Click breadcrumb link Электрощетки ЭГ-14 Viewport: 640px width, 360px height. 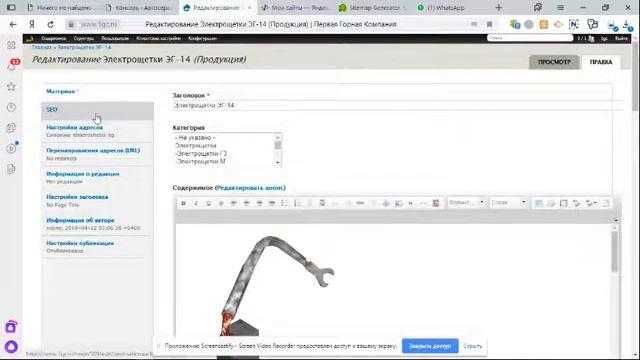pyautogui.click(x=84, y=47)
